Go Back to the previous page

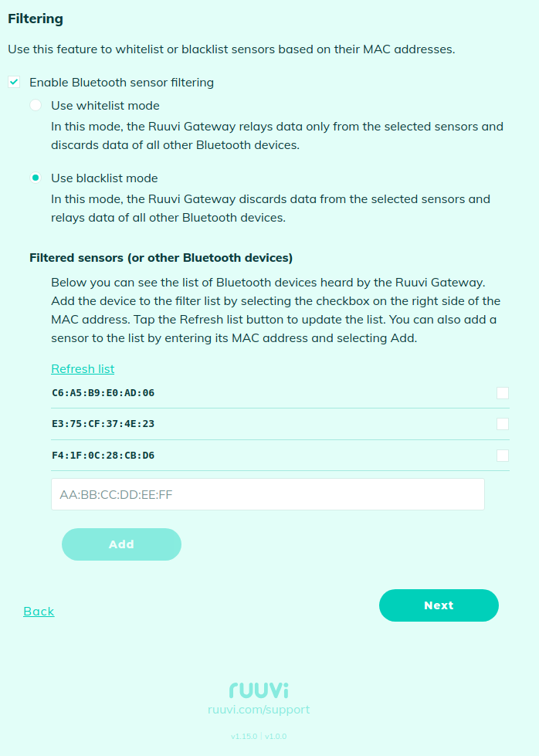tap(39, 612)
